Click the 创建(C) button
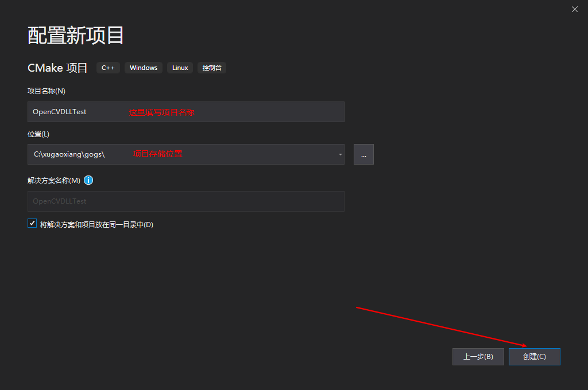This screenshot has width=588, height=390. click(535, 357)
